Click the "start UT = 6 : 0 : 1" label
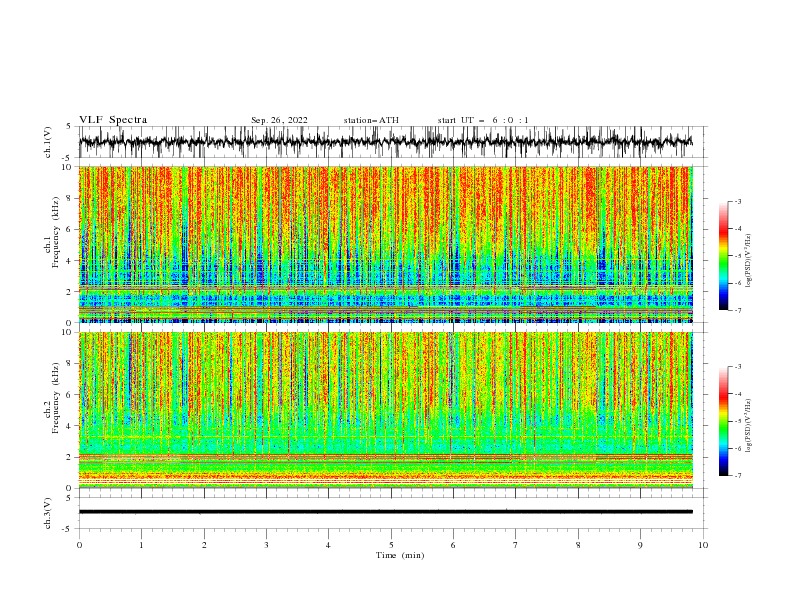Screen dimensions: 792x612 [x=483, y=120]
